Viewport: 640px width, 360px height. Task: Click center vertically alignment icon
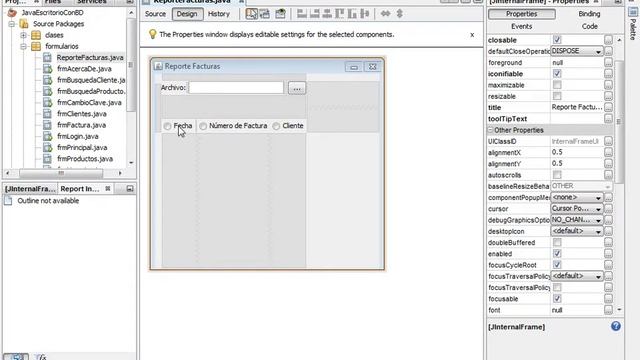365,14
